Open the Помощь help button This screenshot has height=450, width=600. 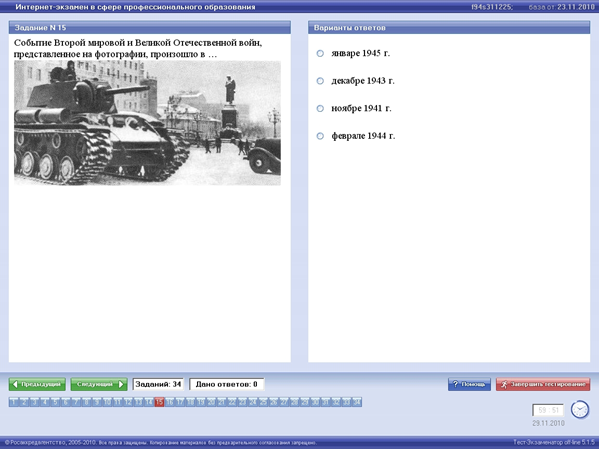tap(469, 384)
